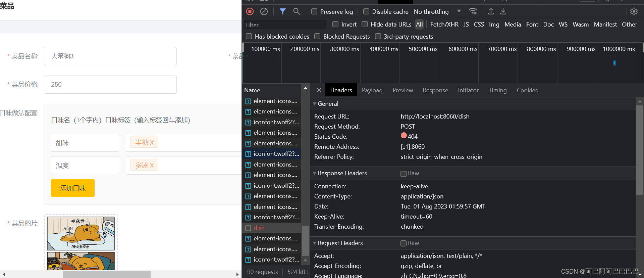This screenshot has height=278, width=644.
Task: Remove the 多冰 flavor tag
Action: point(152,165)
